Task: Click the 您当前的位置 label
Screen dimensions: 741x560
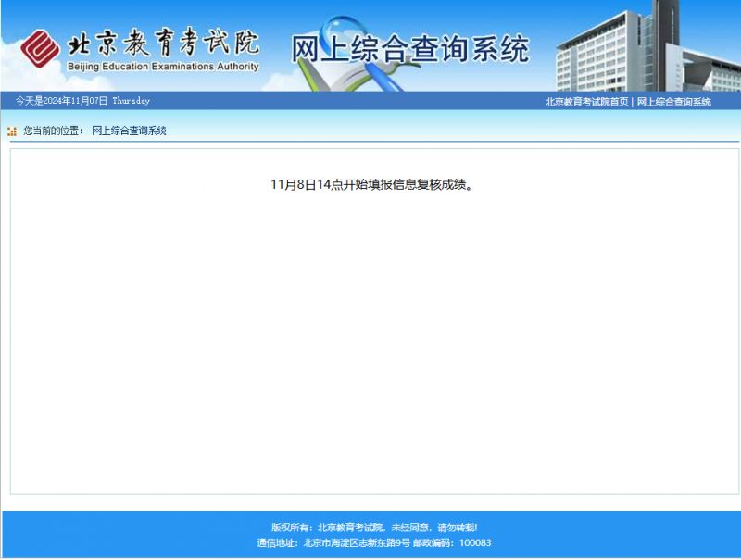Action: (54, 131)
